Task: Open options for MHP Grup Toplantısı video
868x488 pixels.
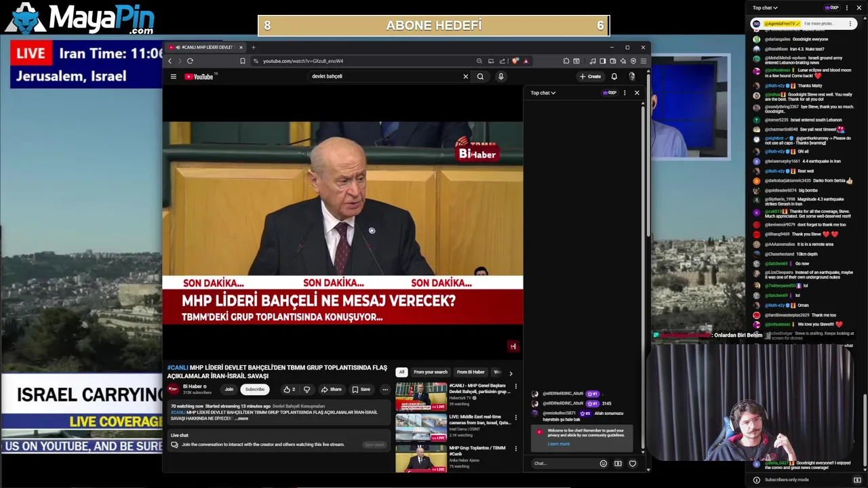Action: [515, 449]
